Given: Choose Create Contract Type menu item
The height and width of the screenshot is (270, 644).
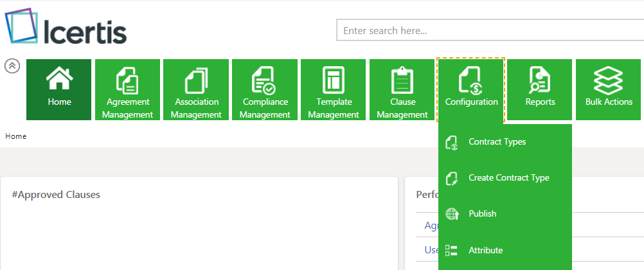Looking at the screenshot, I should click(508, 178).
